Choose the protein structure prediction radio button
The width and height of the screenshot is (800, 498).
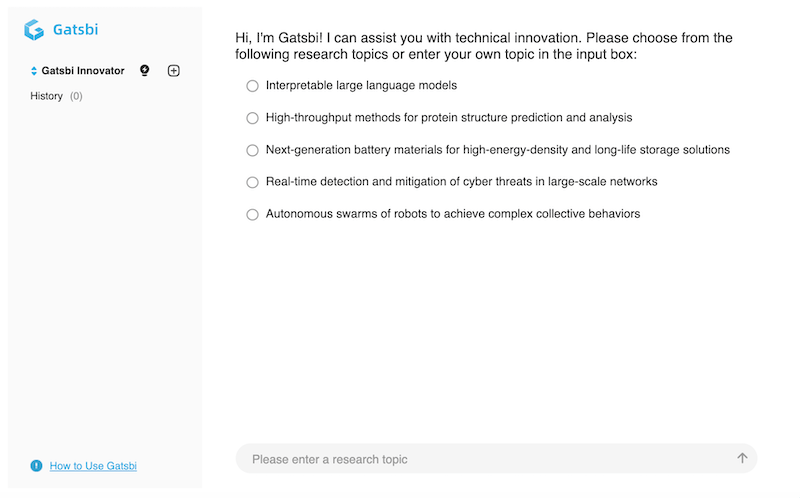[253, 118]
